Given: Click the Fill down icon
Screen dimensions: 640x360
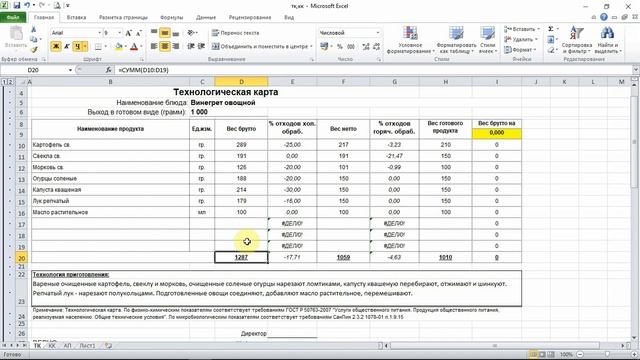Looking at the screenshot, I should coord(551,39).
